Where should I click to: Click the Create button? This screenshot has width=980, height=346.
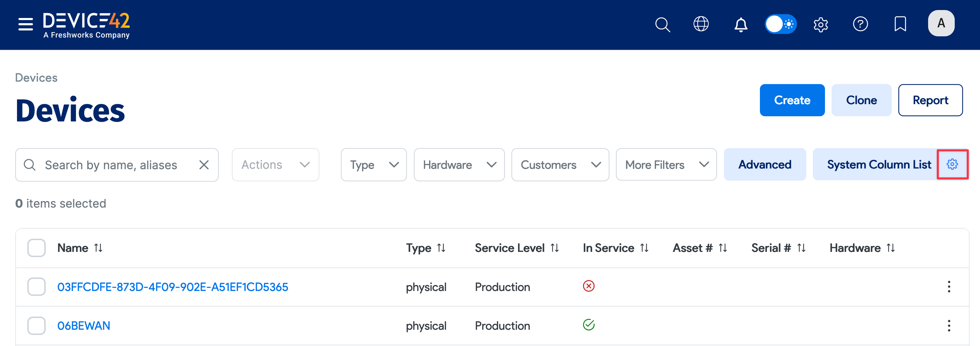(792, 100)
